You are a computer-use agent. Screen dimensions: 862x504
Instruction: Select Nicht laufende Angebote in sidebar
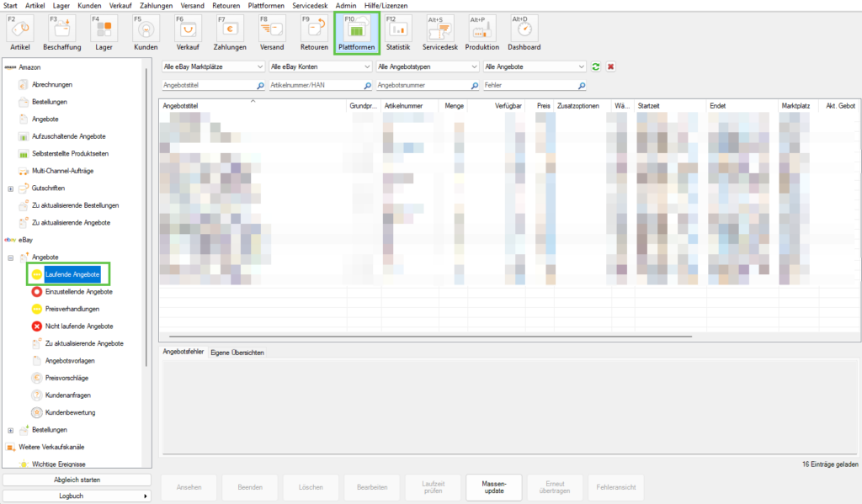(x=78, y=326)
